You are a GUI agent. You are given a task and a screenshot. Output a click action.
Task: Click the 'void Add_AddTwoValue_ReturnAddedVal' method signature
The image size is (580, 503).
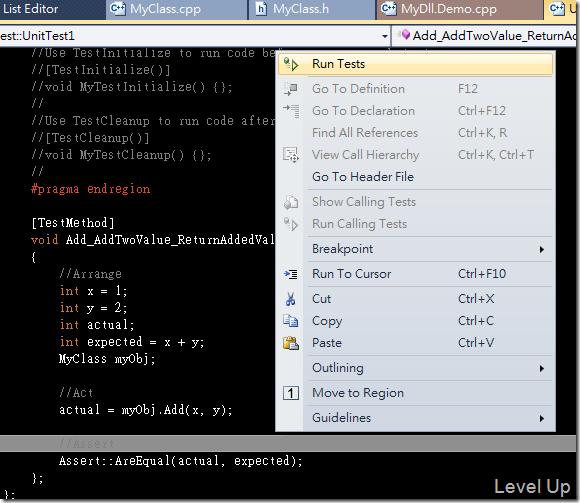point(153,240)
